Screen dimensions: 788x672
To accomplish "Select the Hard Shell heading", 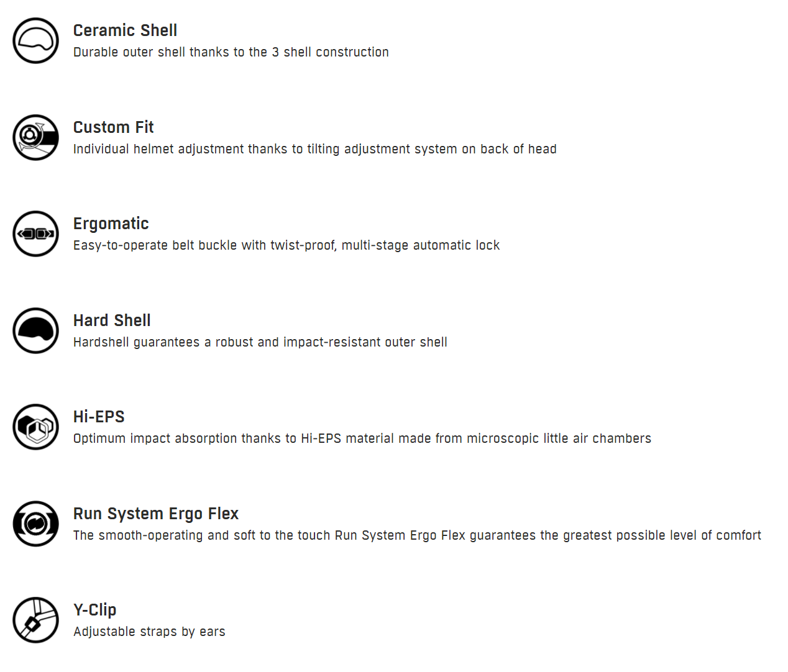I will click(112, 320).
